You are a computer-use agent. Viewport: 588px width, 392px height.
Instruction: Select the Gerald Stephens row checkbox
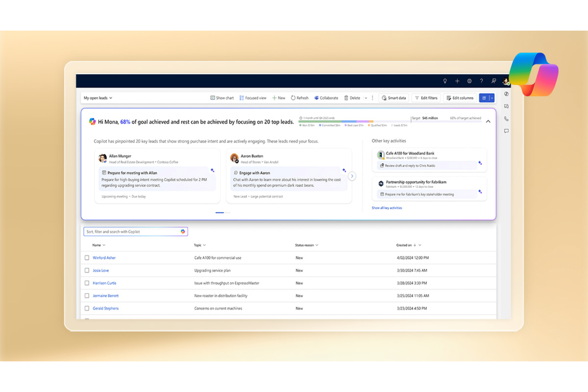click(87, 309)
